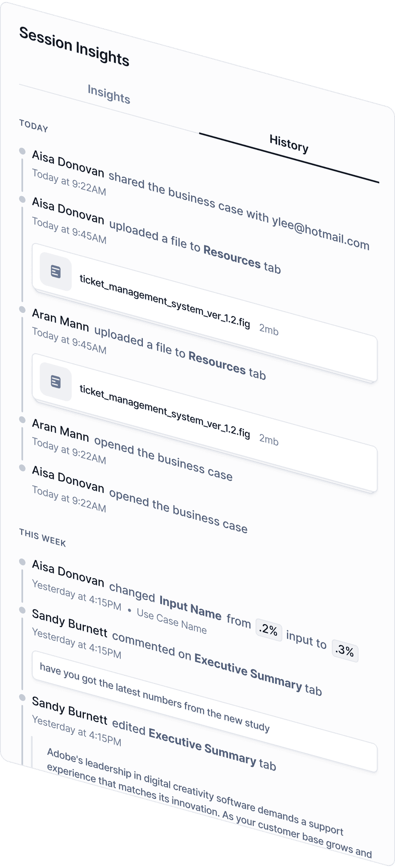Click the THIS WEEK section label
The image size is (395, 868).
(x=42, y=538)
